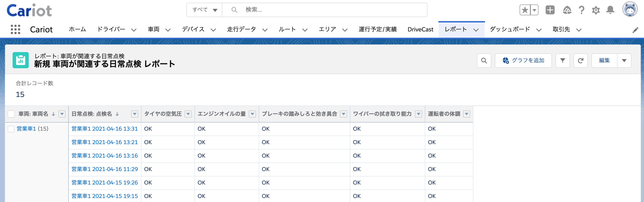Open 営業車1 2021-04-16 13:16 record
644x202 pixels.
point(104,156)
